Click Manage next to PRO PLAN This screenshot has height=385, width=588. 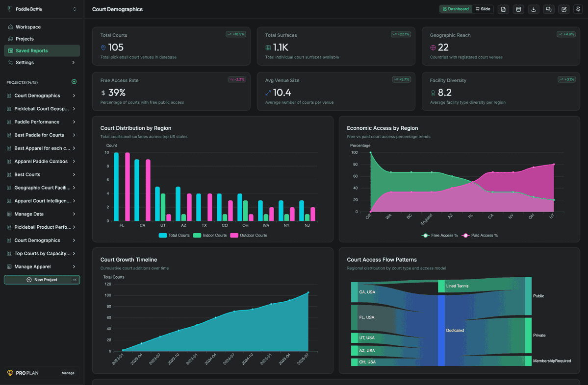click(x=68, y=373)
